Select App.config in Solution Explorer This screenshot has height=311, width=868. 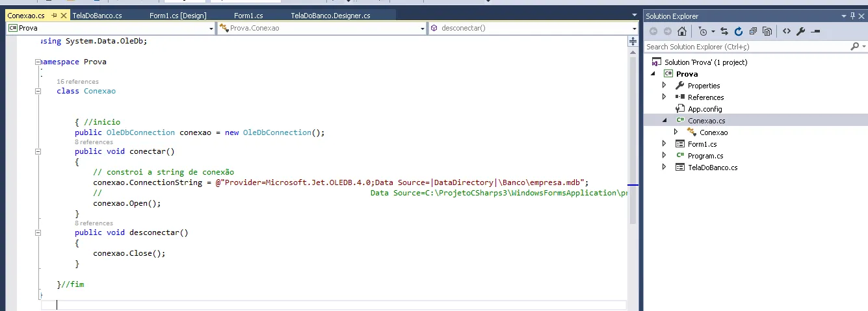pos(705,109)
